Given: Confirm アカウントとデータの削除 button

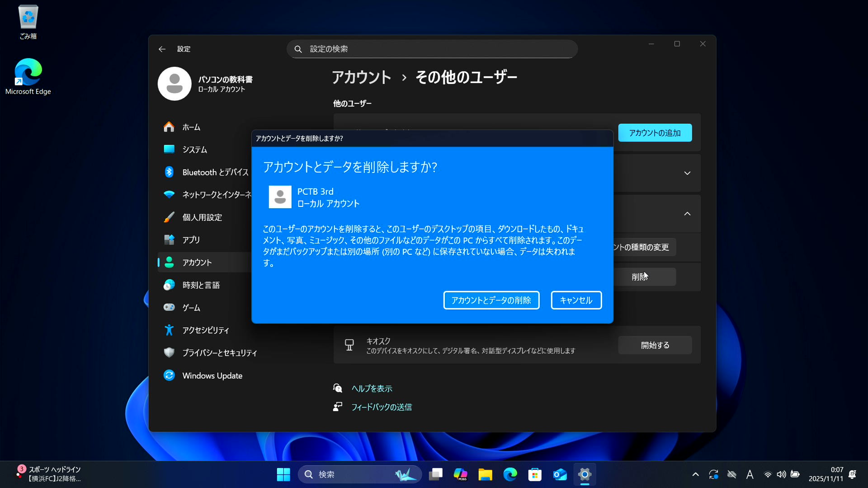Looking at the screenshot, I should [x=491, y=300].
